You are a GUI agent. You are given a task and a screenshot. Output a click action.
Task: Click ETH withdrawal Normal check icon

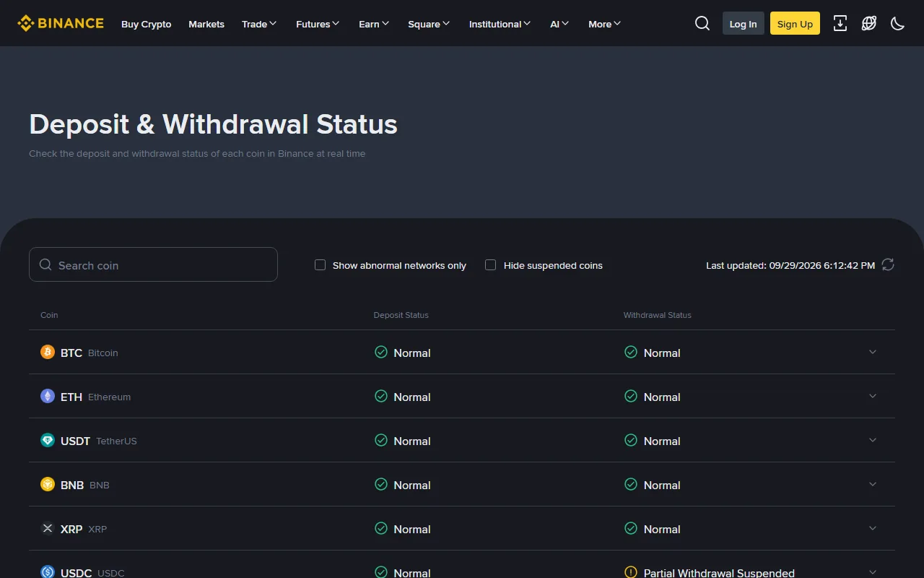631,396
